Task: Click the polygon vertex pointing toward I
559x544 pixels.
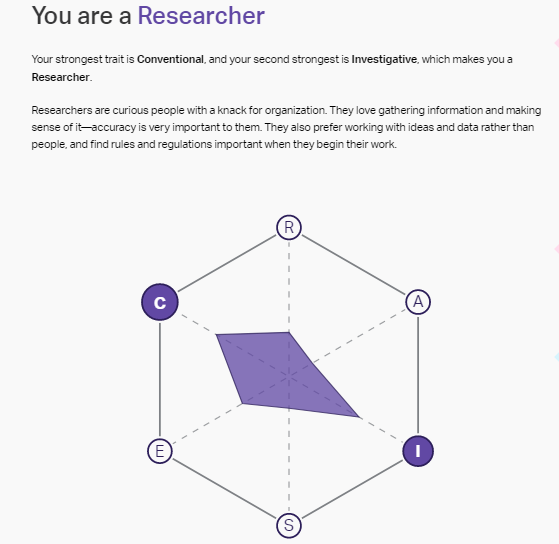Action: [358, 416]
